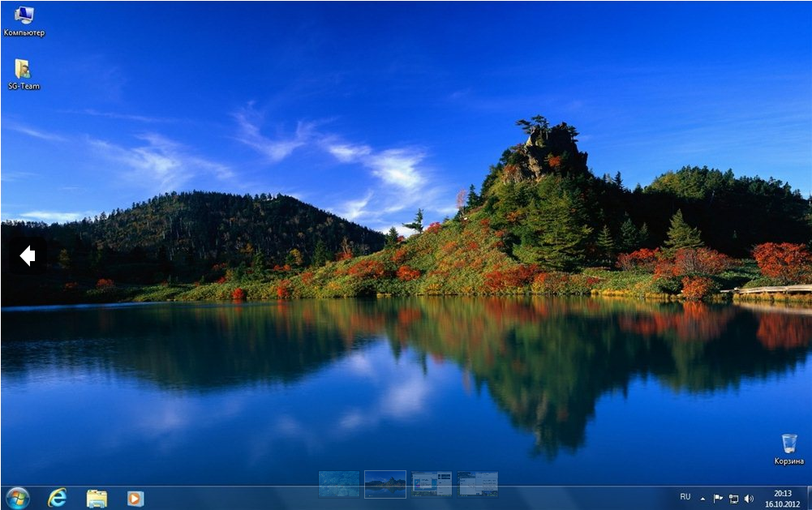The width and height of the screenshot is (812, 510).
Task: Select the Корзина recycle bin icon
Action: pyautogui.click(x=788, y=449)
